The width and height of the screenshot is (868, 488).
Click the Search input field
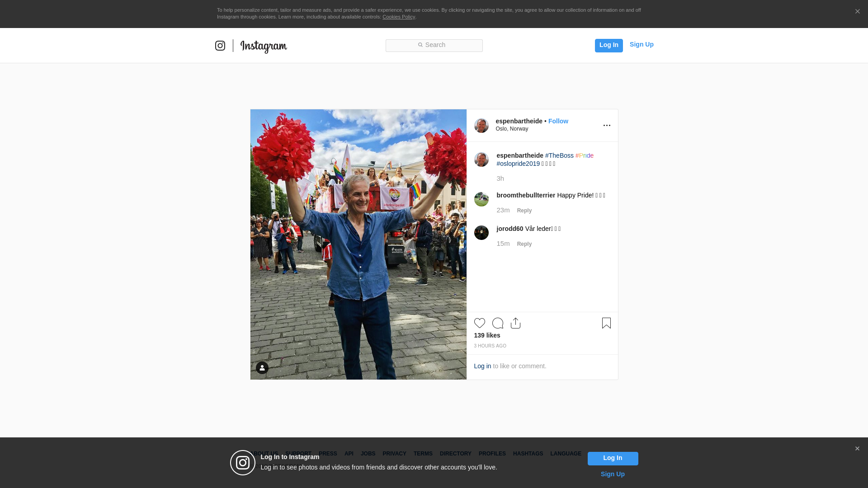pyautogui.click(x=434, y=46)
